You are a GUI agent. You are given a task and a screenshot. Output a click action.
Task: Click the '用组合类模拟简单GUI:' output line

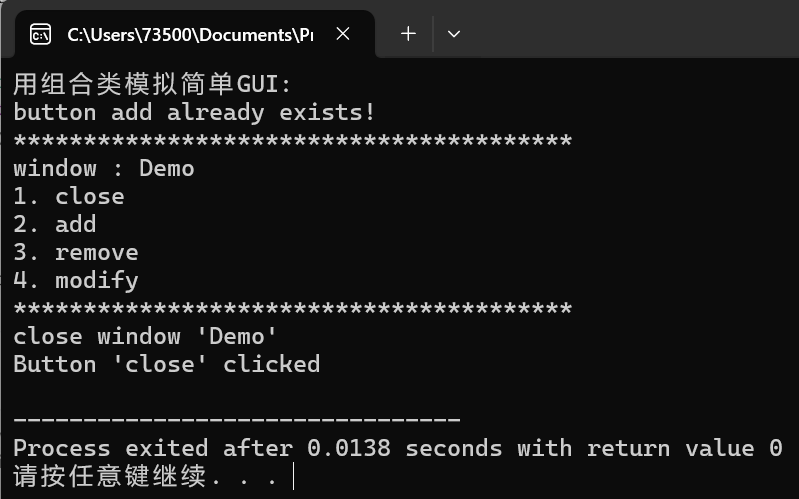(152, 84)
